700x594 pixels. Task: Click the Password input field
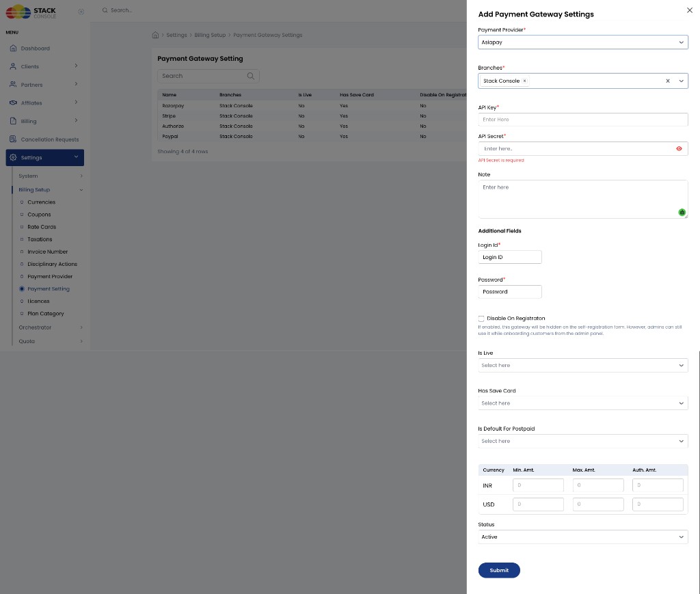(510, 292)
